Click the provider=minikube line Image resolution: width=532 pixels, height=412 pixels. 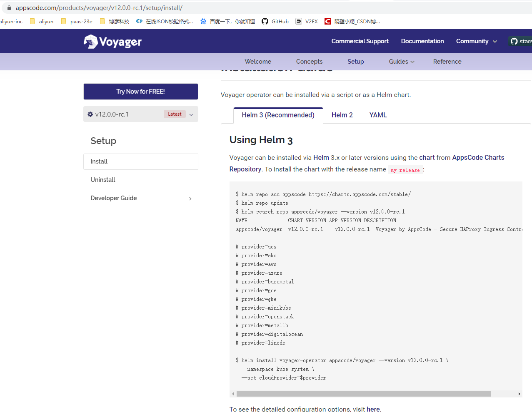click(x=263, y=308)
